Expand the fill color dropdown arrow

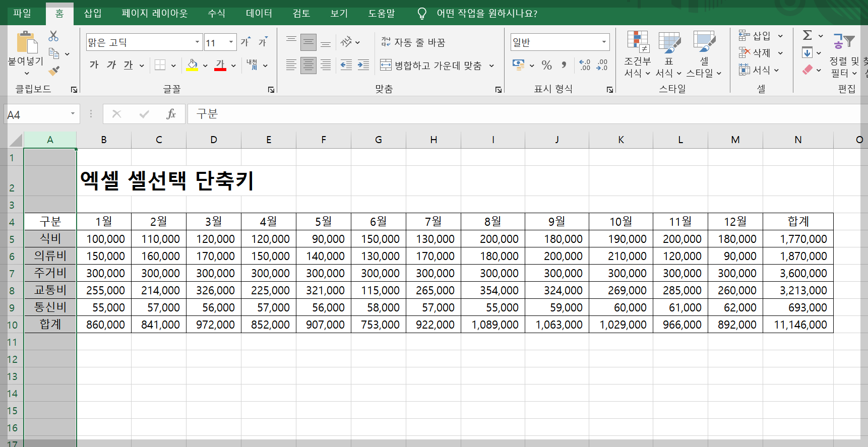pyautogui.click(x=205, y=66)
